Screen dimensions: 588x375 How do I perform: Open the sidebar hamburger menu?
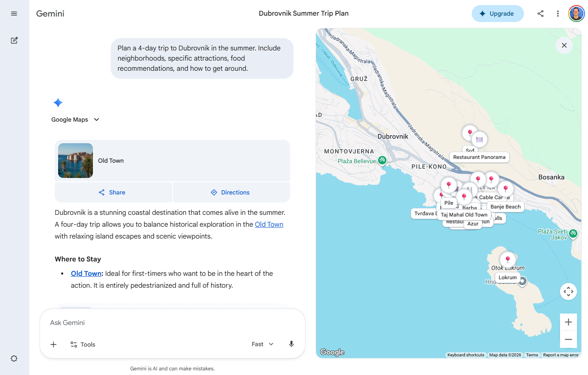[x=14, y=13]
